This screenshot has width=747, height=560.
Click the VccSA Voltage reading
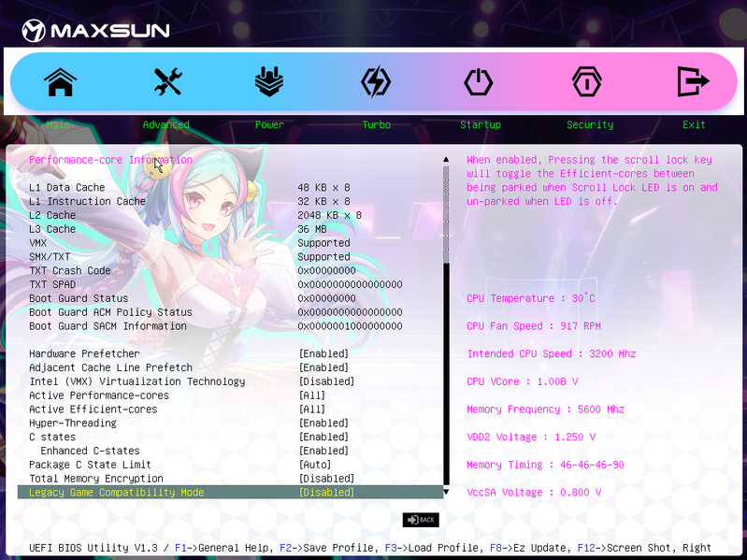tap(534, 493)
